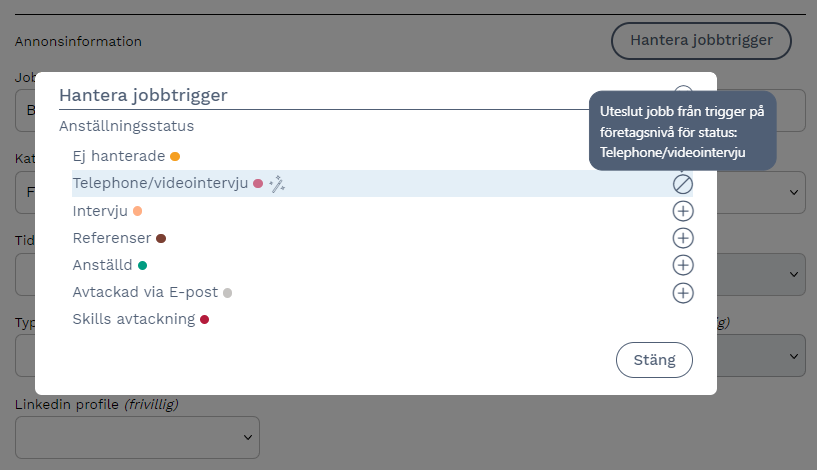Screen dimensions: 817x470
Task: Select the Skills avtackning status label
Action: [x=134, y=319]
